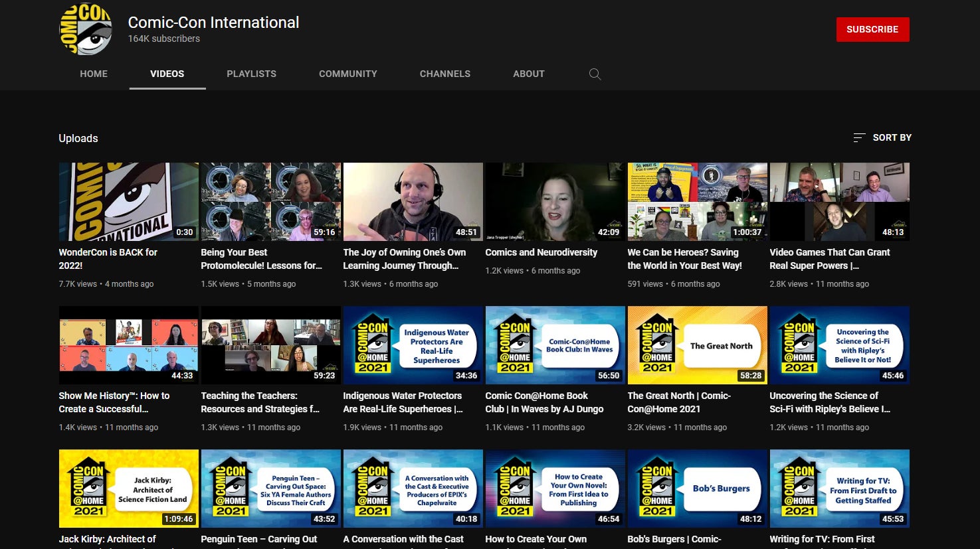Switch to the Playlists tab
Screen dimensions: 980x549
coord(251,74)
